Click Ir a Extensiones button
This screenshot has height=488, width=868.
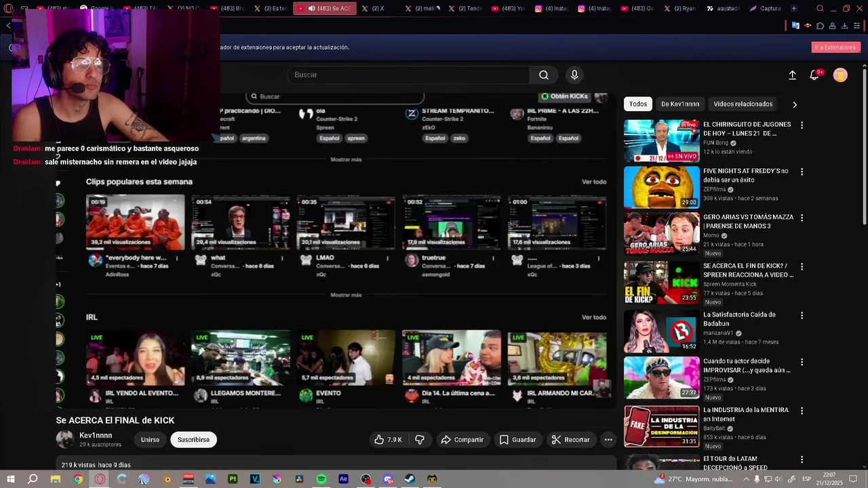pyautogui.click(x=835, y=47)
